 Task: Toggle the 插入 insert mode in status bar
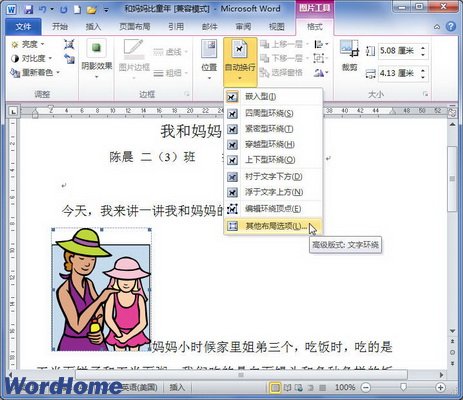click(177, 387)
